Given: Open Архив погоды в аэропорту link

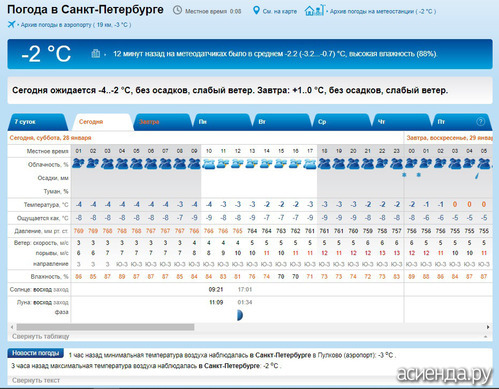Looking at the screenshot, I should coord(76,25).
